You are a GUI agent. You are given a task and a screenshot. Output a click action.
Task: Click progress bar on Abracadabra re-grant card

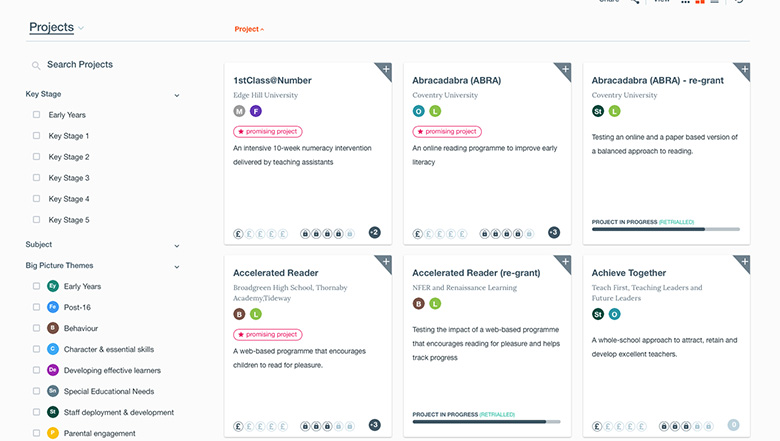pyautogui.click(x=666, y=229)
